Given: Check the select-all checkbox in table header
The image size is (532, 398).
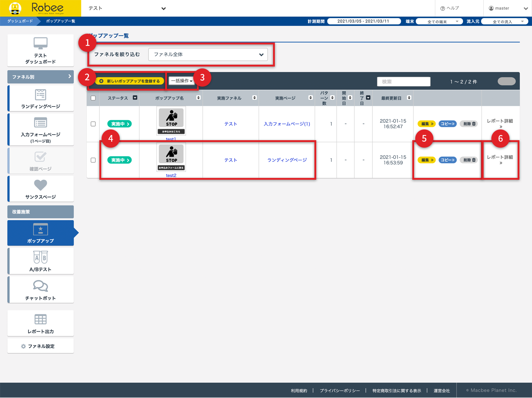Looking at the screenshot, I should [93, 98].
